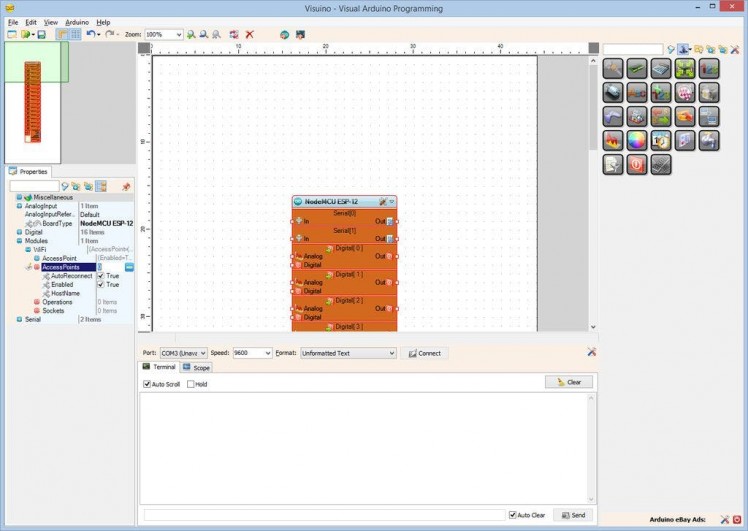The image size is (748, 531).
Task: Switch to the Scope tab
Action: 197,368
